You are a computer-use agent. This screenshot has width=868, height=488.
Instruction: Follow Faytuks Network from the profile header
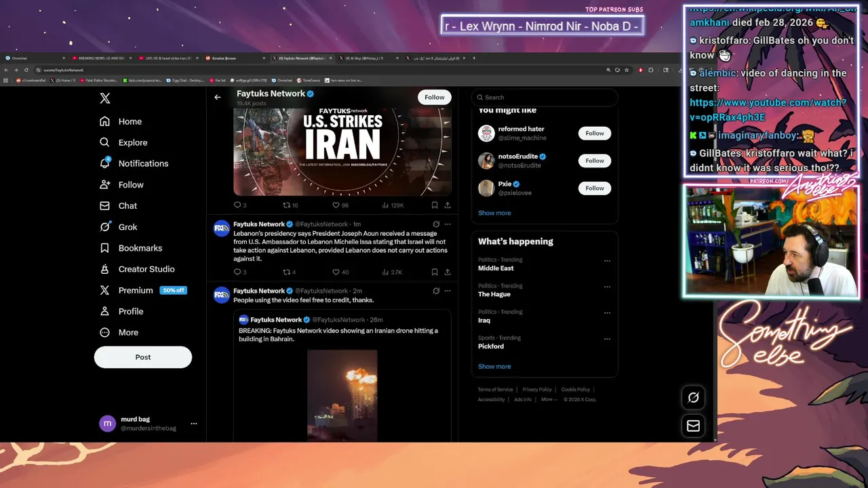coord(435,97)
